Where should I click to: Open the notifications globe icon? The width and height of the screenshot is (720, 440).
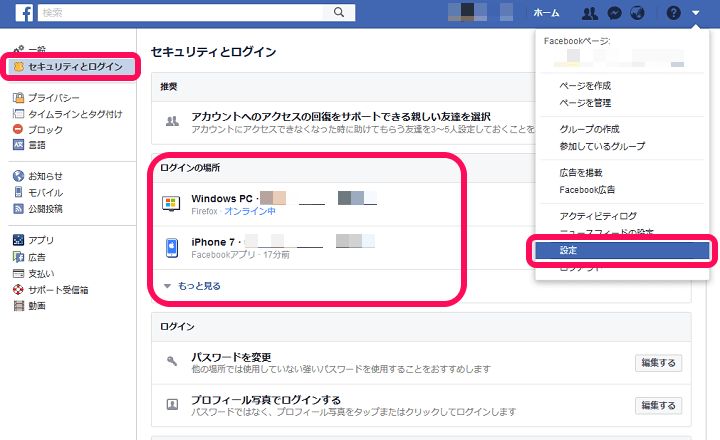(x=637, y=13)
